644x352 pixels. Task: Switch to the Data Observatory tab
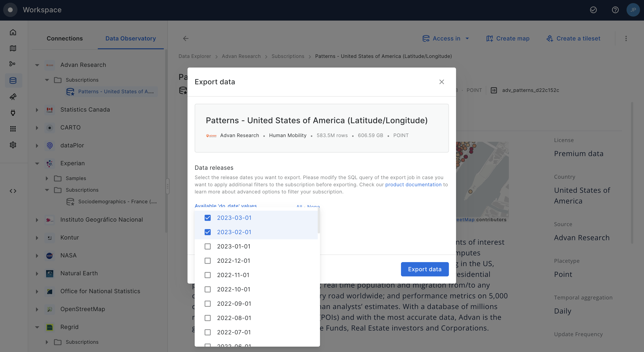(130, 38)
